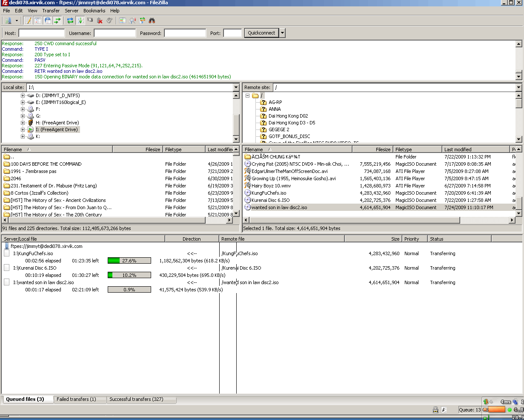
Task: Sort queue by Priority column header
Action: click(x=415, y=239)
